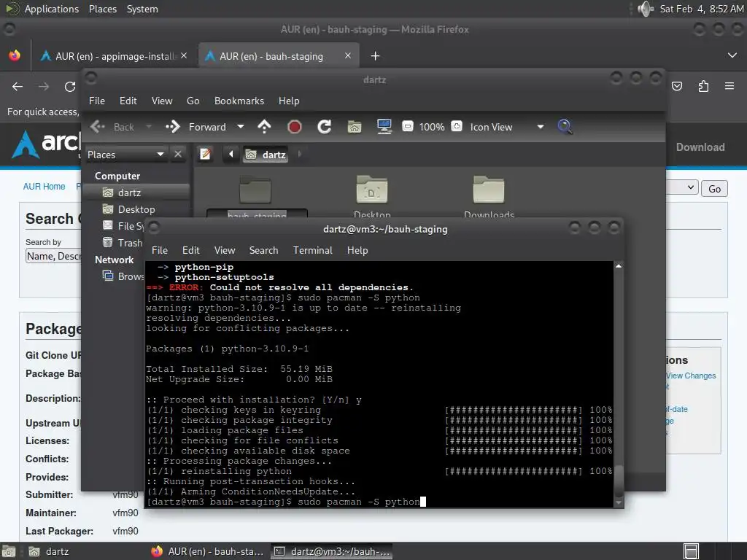Select Desktop in the Places sidebar
This screenshot has width=747, height=560.
coord(136,209)
